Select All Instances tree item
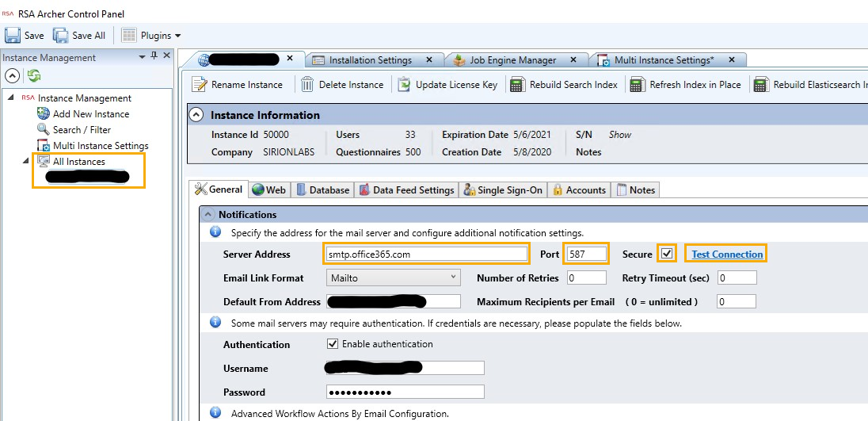 [78, 162]
